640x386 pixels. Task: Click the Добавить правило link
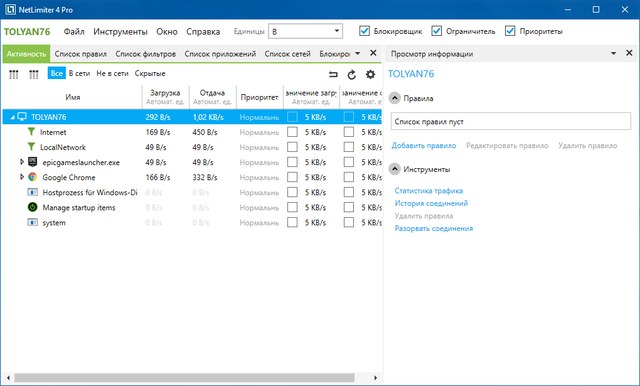point(424,146)
